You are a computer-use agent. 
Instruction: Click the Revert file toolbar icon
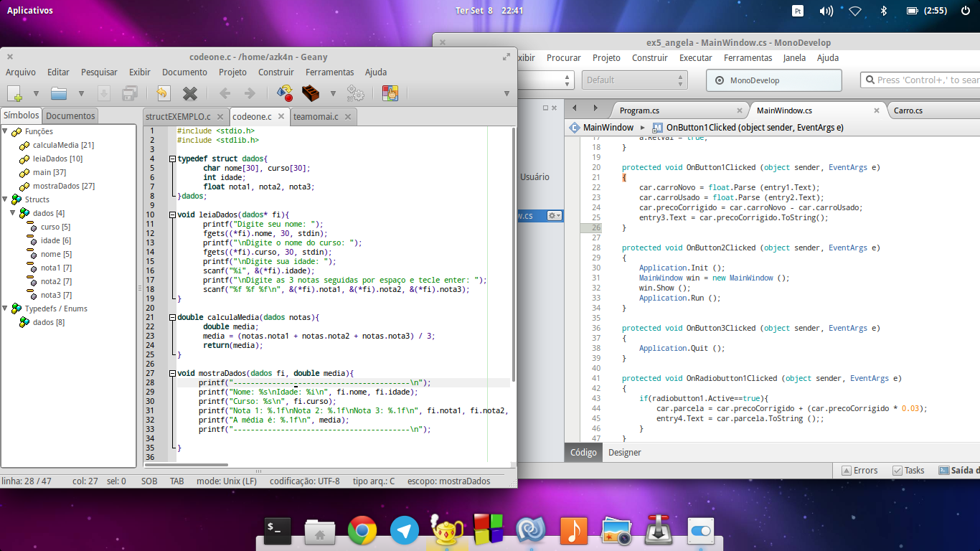(x=163, y=93)
